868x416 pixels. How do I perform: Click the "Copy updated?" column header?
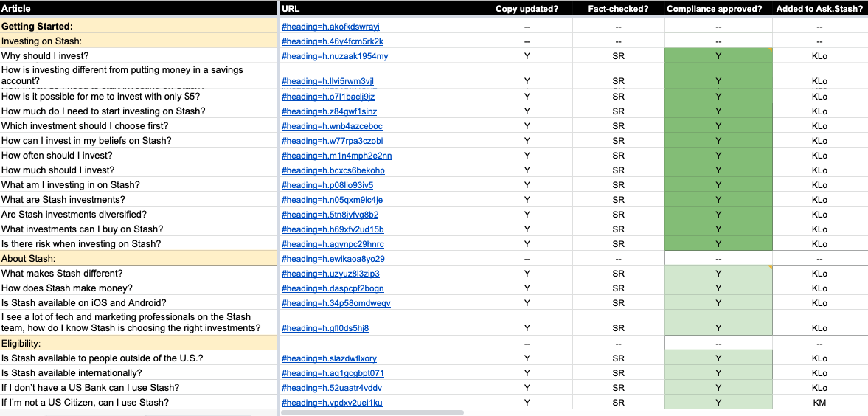pyautogui.click(x=527, y=8)
